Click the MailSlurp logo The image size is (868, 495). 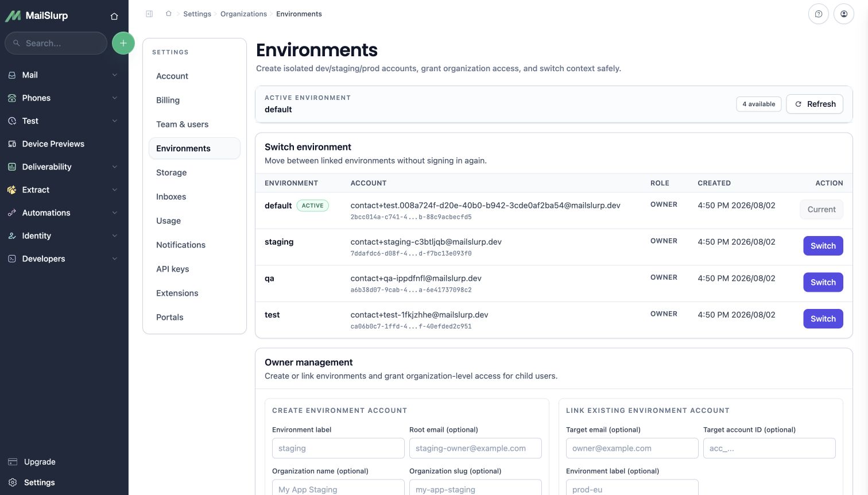37,16
